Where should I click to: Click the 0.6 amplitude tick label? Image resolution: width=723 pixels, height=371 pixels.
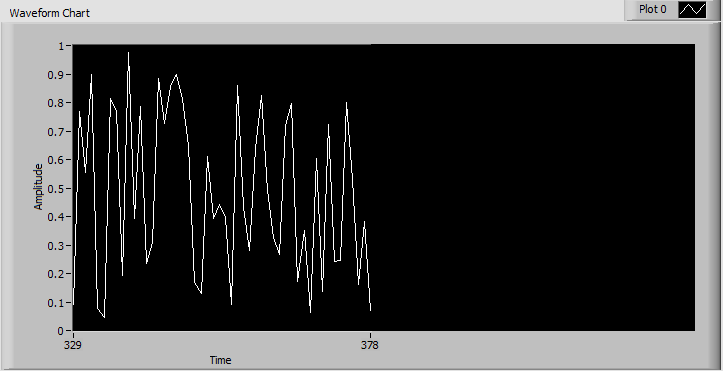[x=57, y=160]
